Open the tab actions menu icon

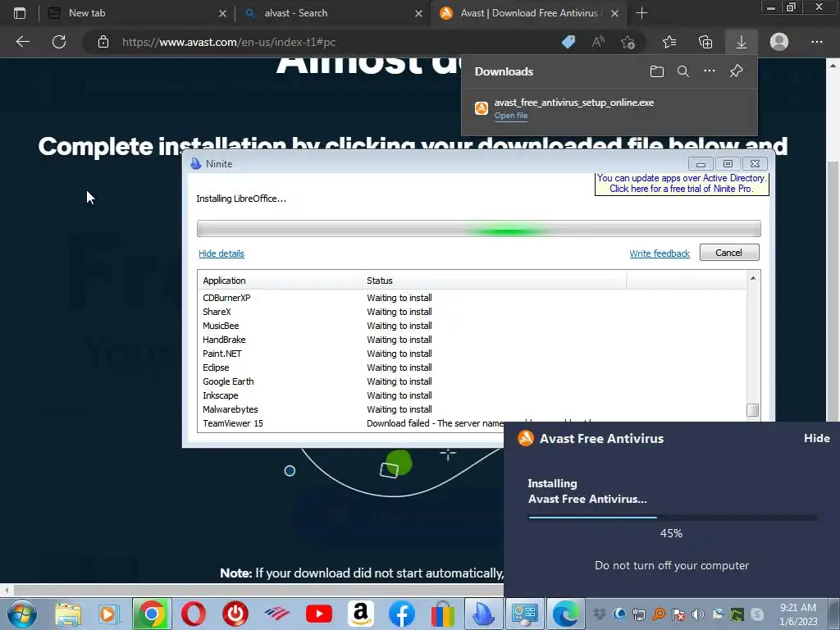[x=20, y=13]
